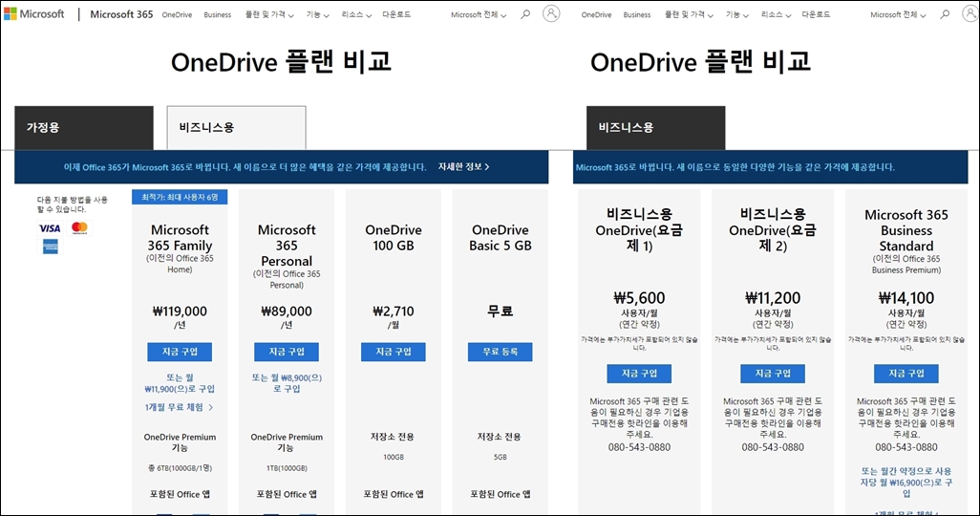Open the search icon in right page header
This screenshot has height=516, width=980.
tap(945, 14)
